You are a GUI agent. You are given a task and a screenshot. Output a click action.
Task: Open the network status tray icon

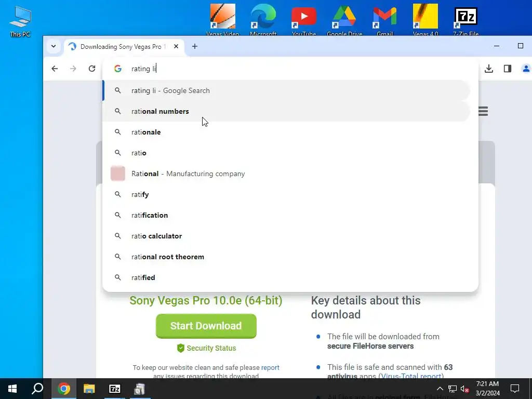tap(453, 389)
